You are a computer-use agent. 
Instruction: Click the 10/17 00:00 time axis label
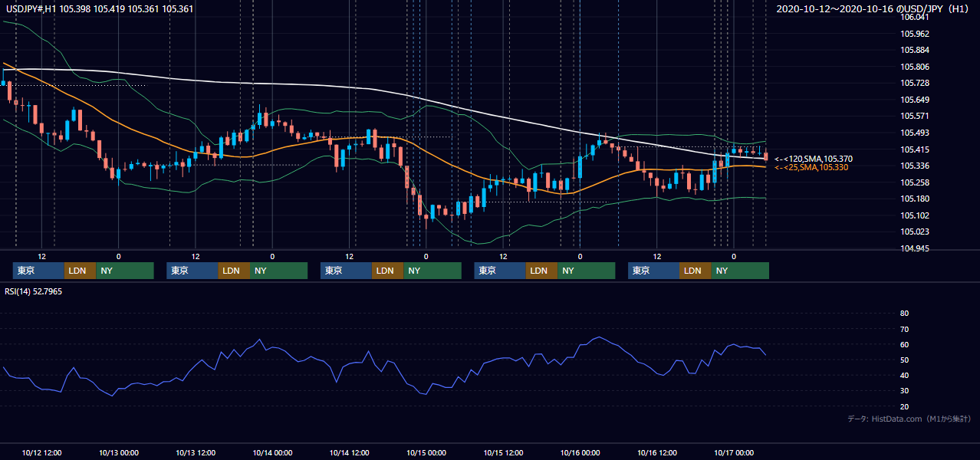coord(734,452)
